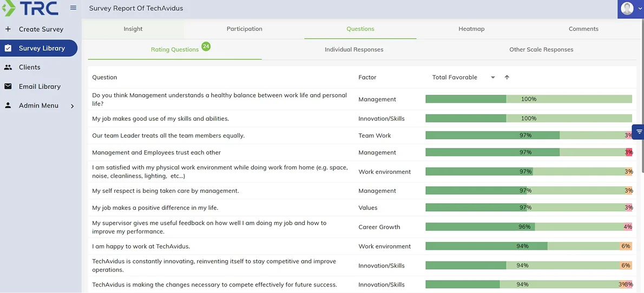Open the blue filter side panel button
Viewport: 644px width, 293px height.
pyautogui.click(x=639, y=132)
